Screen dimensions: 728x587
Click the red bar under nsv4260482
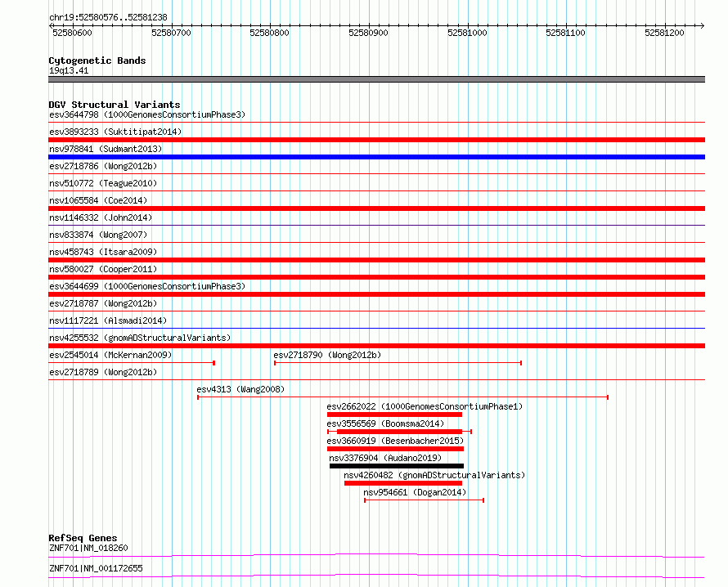403,483
